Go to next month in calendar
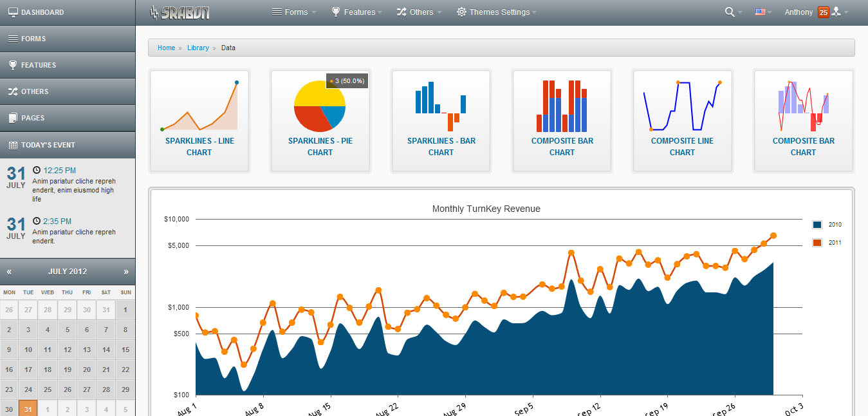The height and width of the screenshot is (416, 868). (126, 272)
